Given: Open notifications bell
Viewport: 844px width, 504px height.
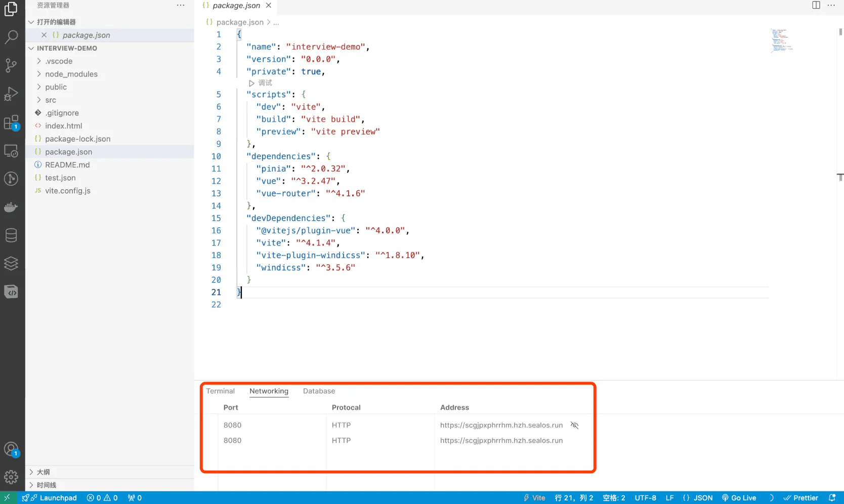Looking at the screenshot, I should 832,498.
